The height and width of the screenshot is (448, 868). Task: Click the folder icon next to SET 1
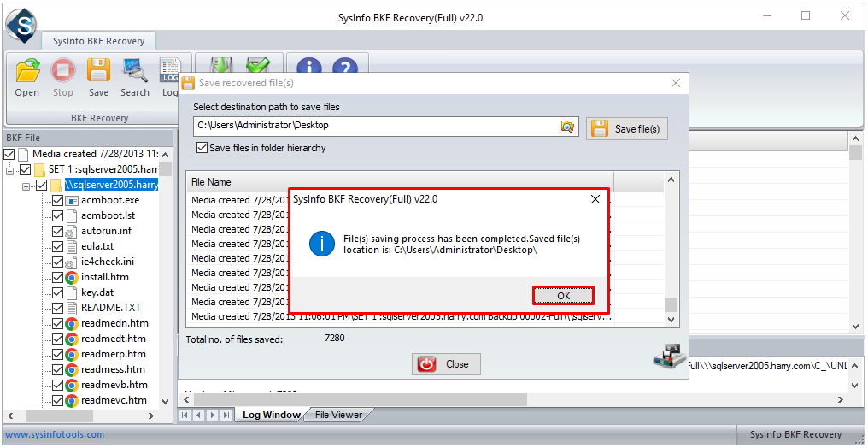click(39, 169)
